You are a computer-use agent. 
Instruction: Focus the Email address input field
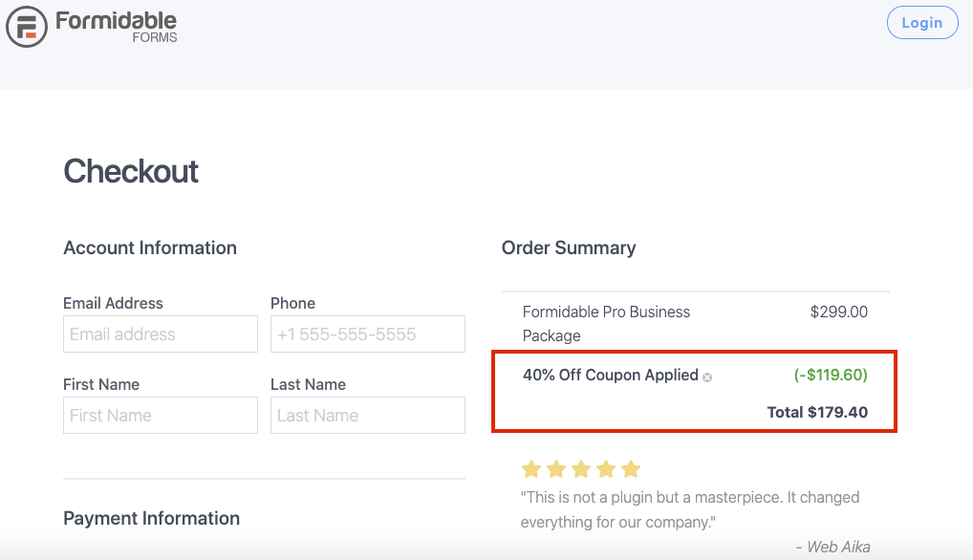point(161,334)
